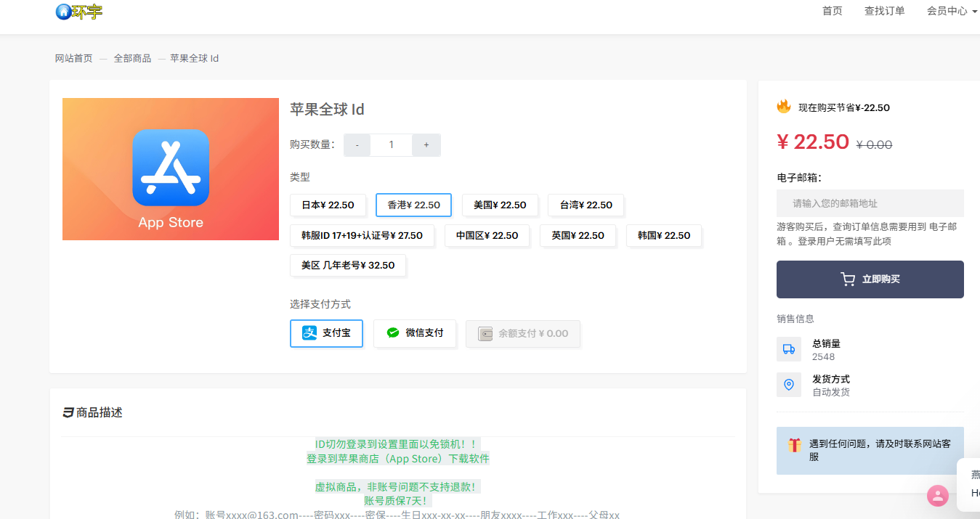Select the 台湾¥ 22.50 type option
Viewport: 980px width, 519px height.
[586, 205]
